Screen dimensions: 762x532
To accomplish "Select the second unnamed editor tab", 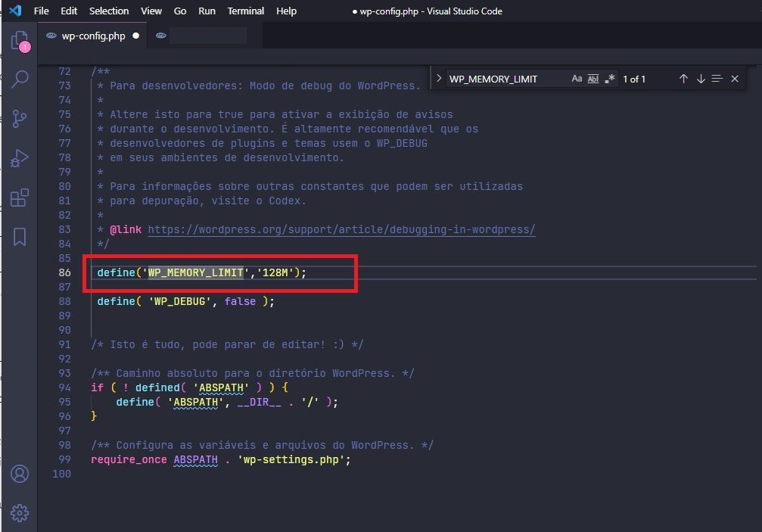I will coord(204,36).
